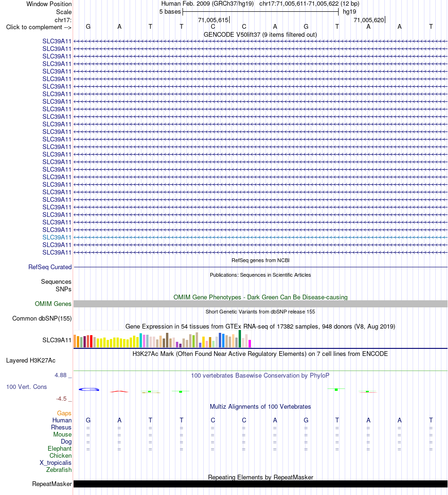Click the Rhesus species label
Image resolution: width=448 pixels, height=495 pixels.
click(61, 428)
